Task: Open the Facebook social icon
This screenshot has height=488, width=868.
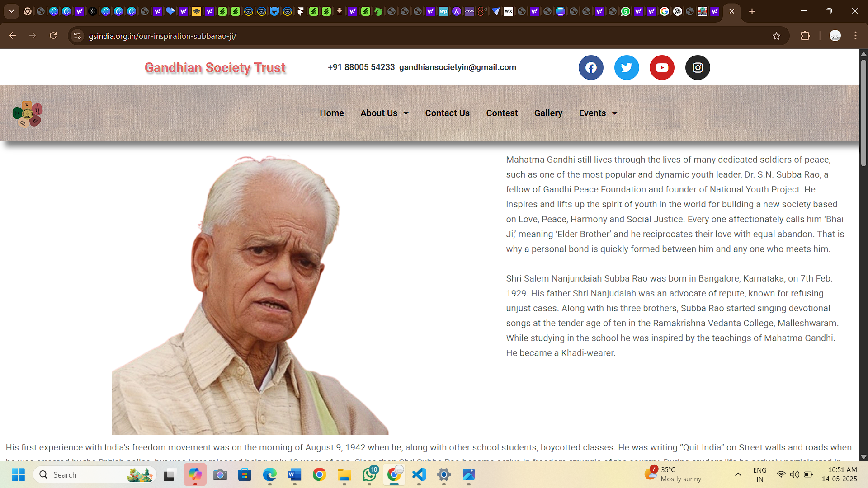Action: (x=591, y=68)
